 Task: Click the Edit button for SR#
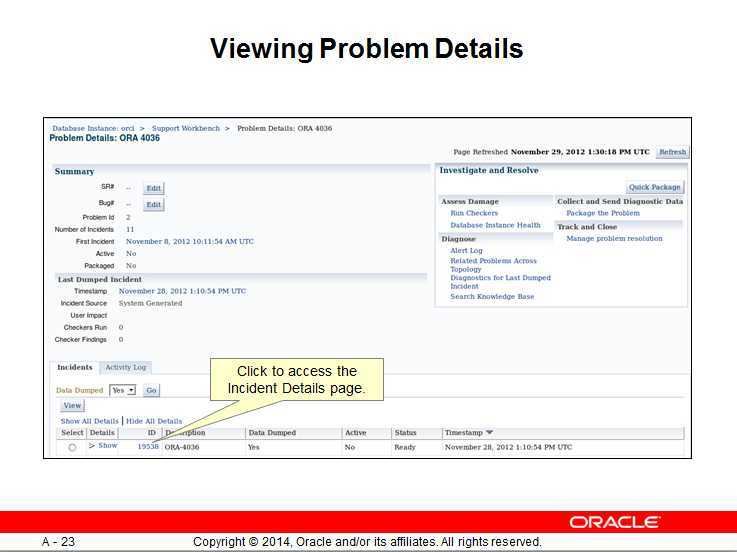(x=154, y=188)
